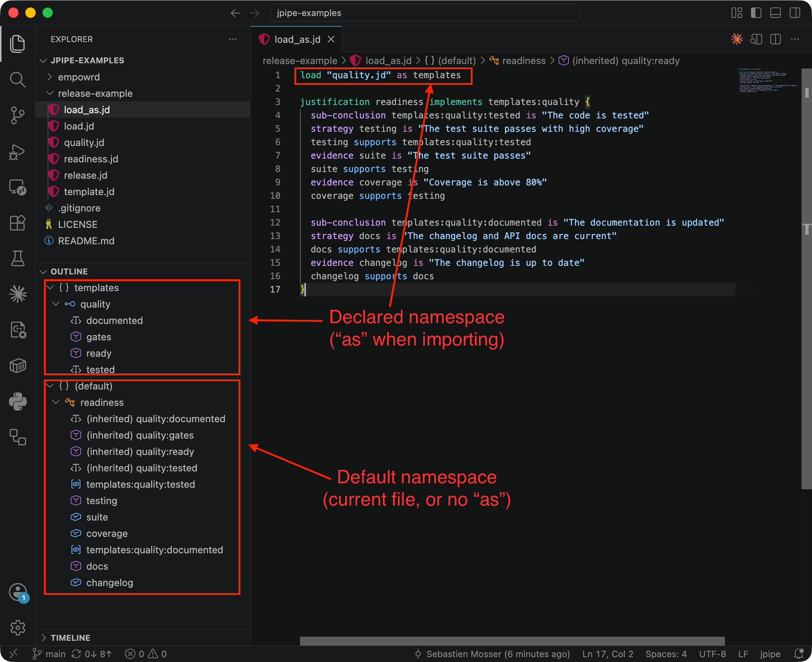Click the errors and warnings status indicator

pyautogui.click(x=146, y=653)
